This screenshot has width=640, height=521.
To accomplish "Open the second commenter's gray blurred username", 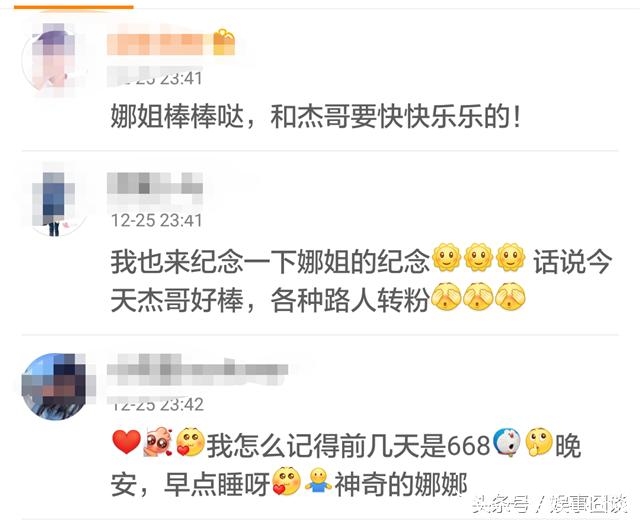I will click(155, 185).
